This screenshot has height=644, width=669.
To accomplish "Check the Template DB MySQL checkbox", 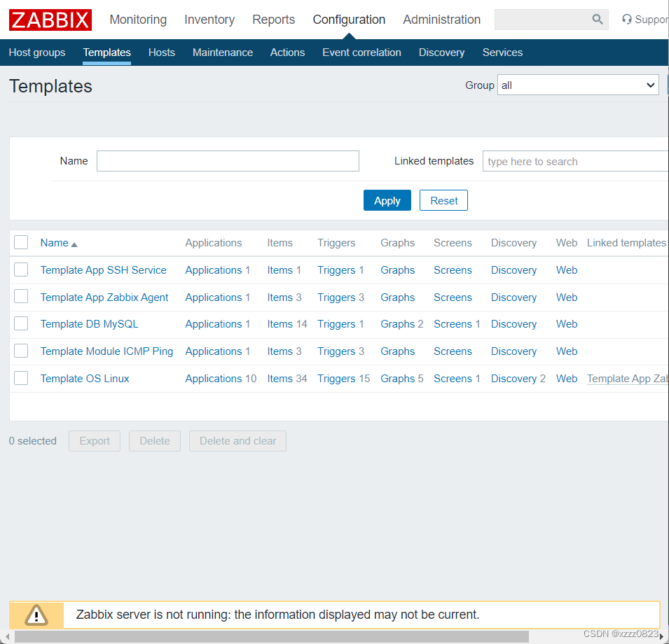I will pyautogui.click(x=21, y=323).
